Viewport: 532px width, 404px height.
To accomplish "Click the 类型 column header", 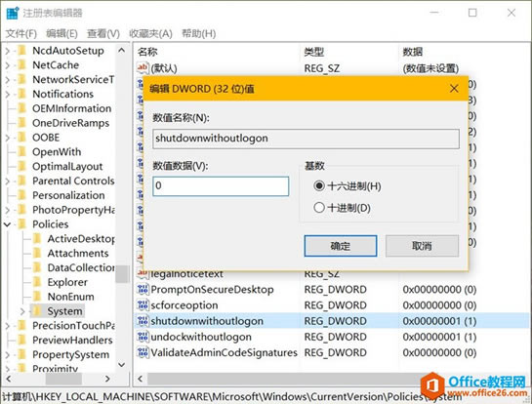I will coord(314,52).
